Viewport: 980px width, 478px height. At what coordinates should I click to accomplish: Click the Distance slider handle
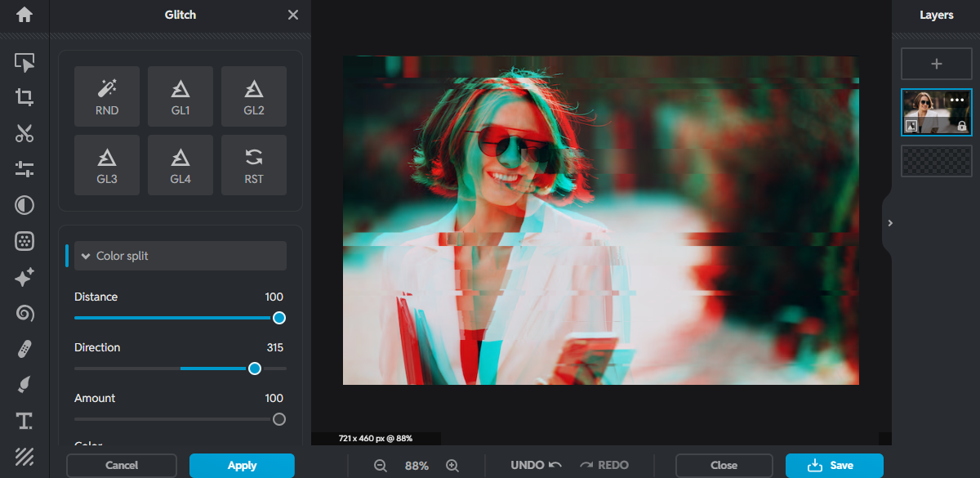tap(279, 318)
